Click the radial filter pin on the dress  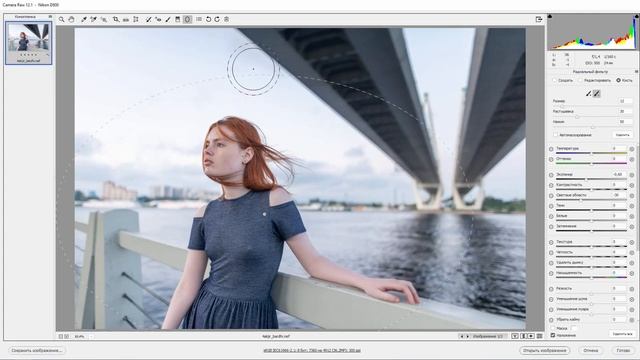point(264,214)
